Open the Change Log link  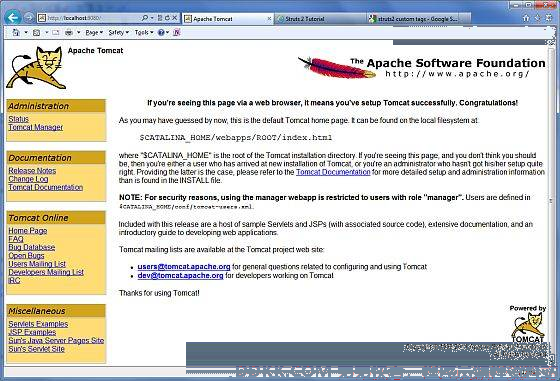tap(28, 179)
